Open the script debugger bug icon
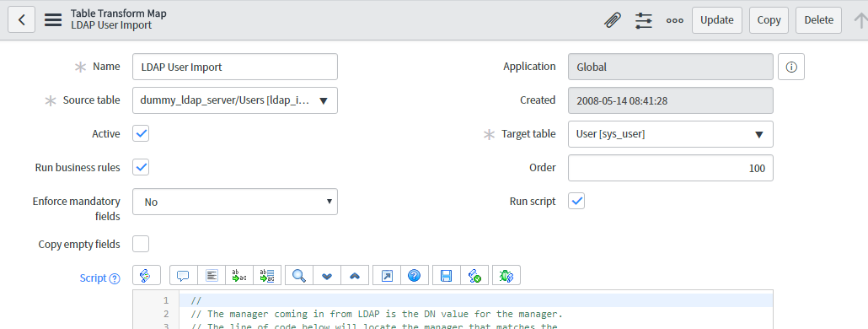Screen dimensions: 868x329 point(506,275)
